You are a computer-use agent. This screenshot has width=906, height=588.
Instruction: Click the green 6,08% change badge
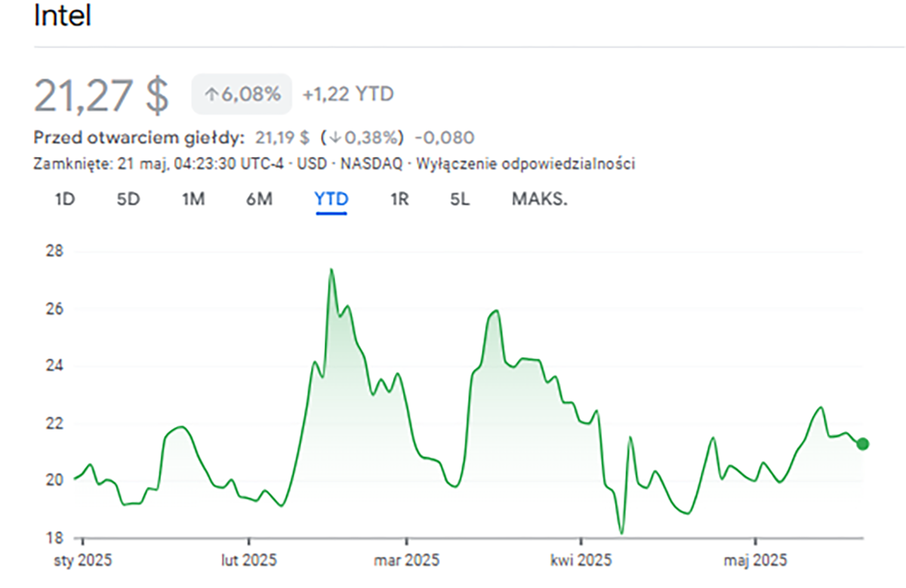tap(242, 94)
